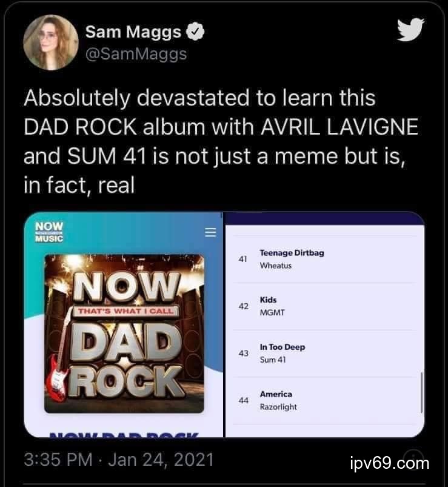Click the Sam Maggs display name
Viewport: 448px width, 487px height.
click(133, 32)
